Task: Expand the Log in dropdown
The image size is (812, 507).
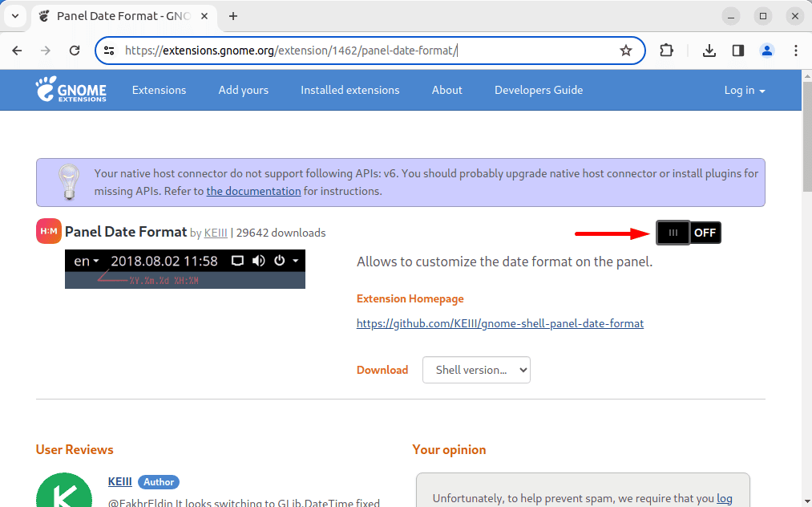Action: coord(745,90)
